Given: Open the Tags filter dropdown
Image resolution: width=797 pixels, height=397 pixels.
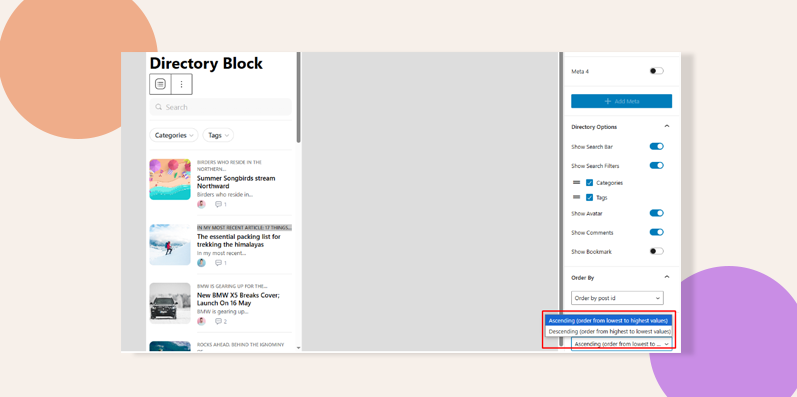Looking at the screenshot, I should click(218, 135).
